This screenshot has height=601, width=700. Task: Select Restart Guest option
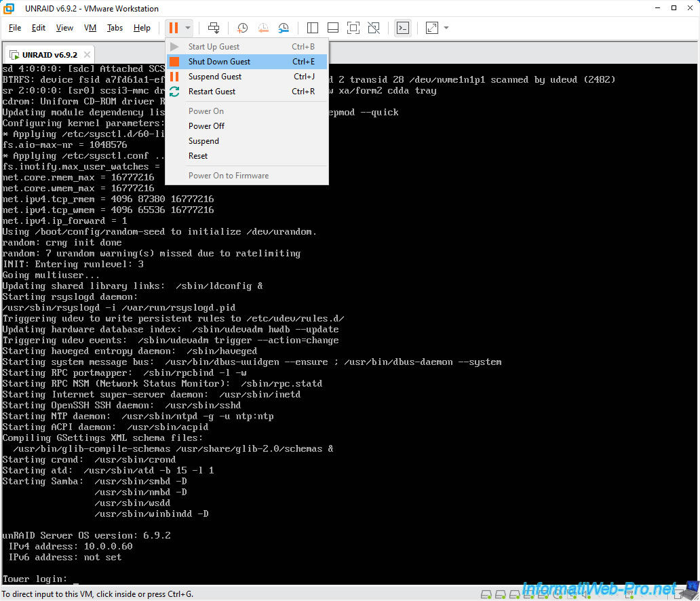pyautogui.click(x=212, y=92)
